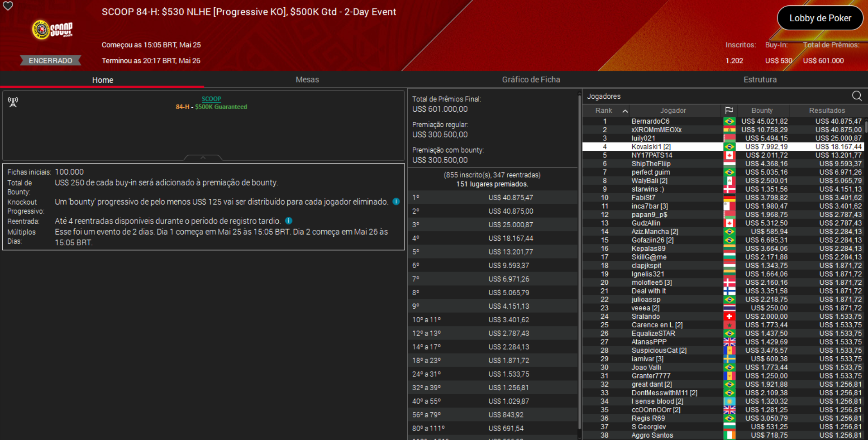This screenshot has height=440, width=868.
Task: Select player row Carence en L [2]
Action: point(723,325)
